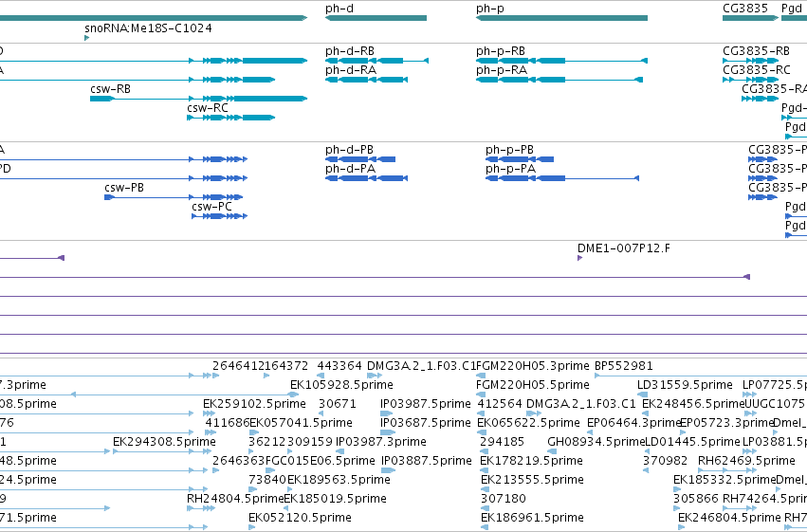Open the IP03987.3prime EST
Screen dimensions: 807x532
point(341,451)
